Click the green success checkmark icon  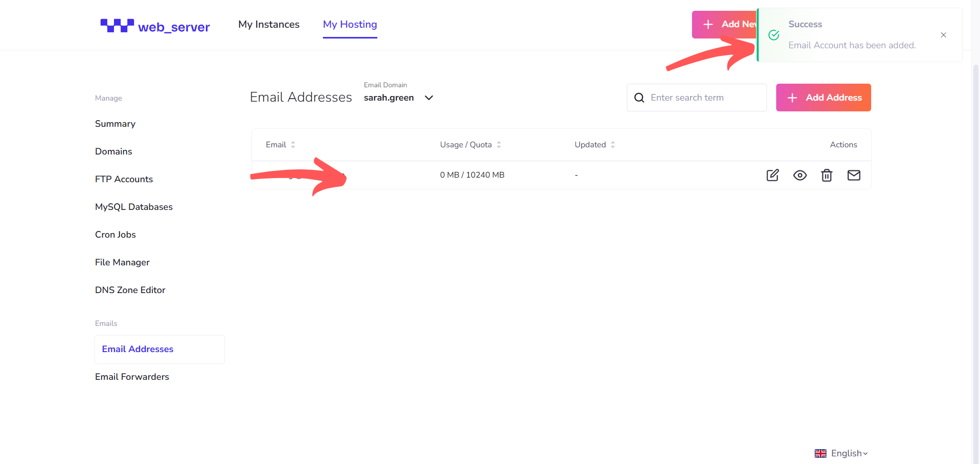point(774,35)
